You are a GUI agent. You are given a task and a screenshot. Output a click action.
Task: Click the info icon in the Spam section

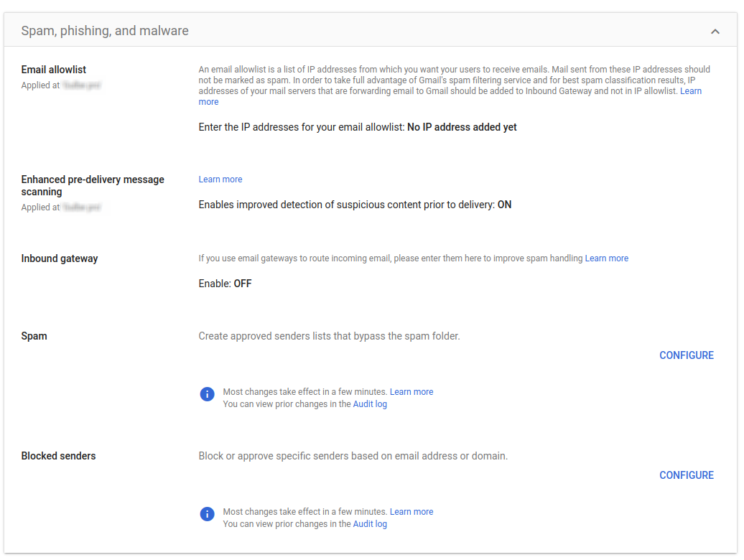pyautogui.click(x=207, y=394)
